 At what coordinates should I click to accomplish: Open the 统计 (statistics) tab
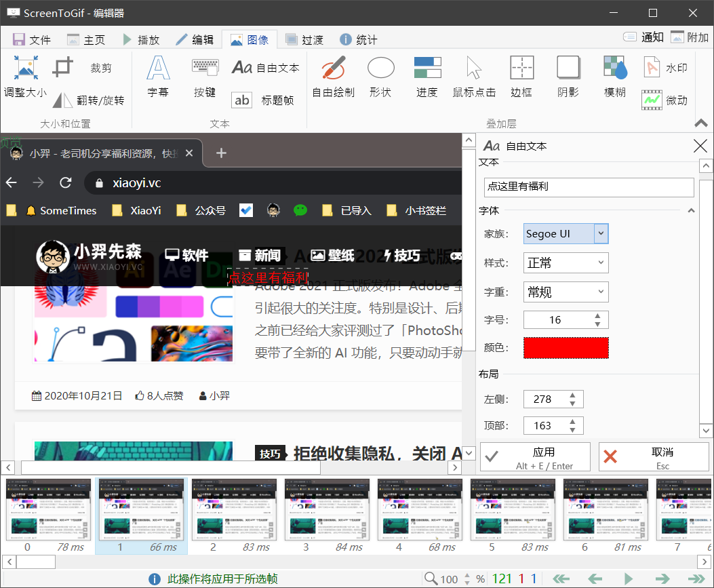(x=358, y=39)
